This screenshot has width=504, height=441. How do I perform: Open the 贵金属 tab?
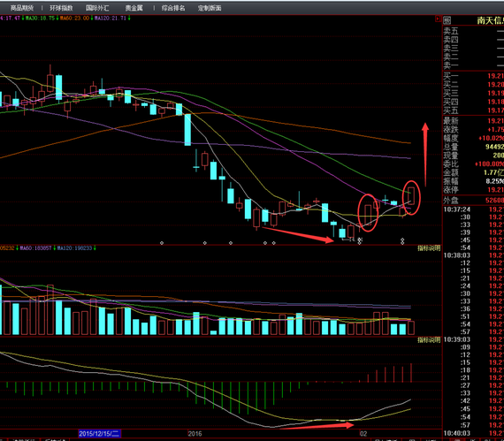134,8
